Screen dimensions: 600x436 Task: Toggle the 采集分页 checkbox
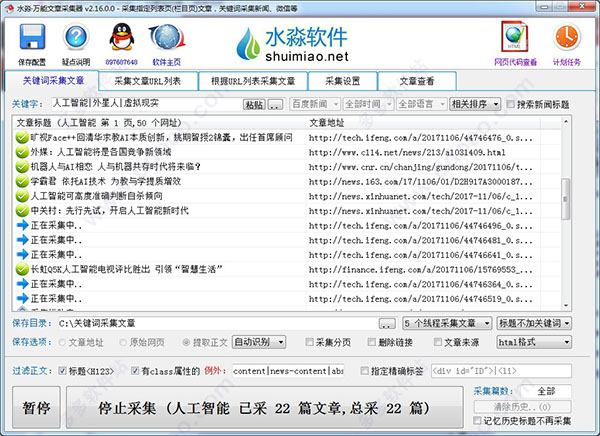[311, 342]
